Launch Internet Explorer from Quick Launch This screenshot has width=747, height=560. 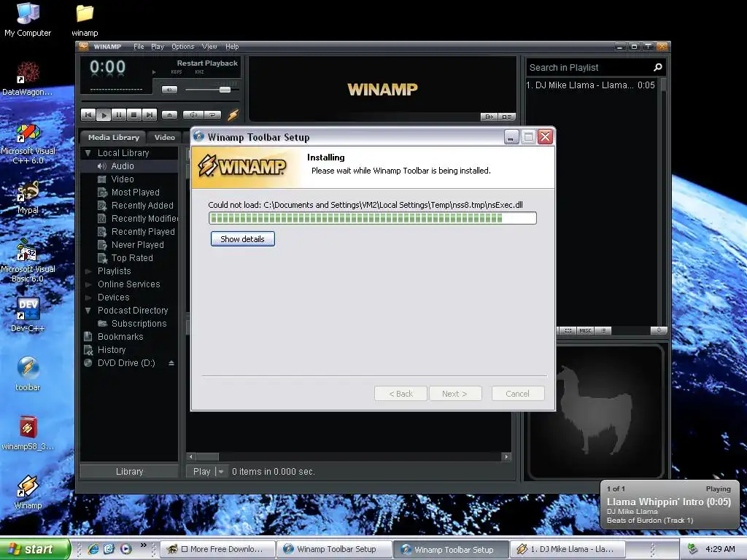[93, 549]
